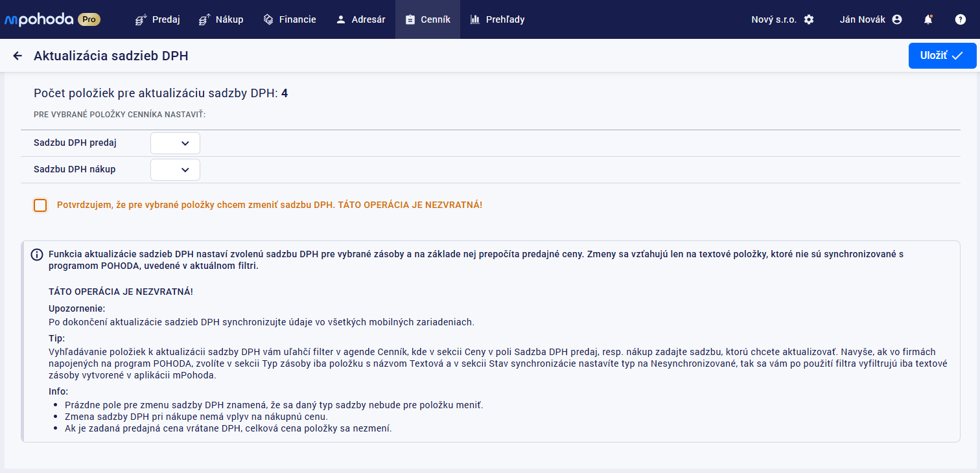Go to the Financie menu

point(290,19)
